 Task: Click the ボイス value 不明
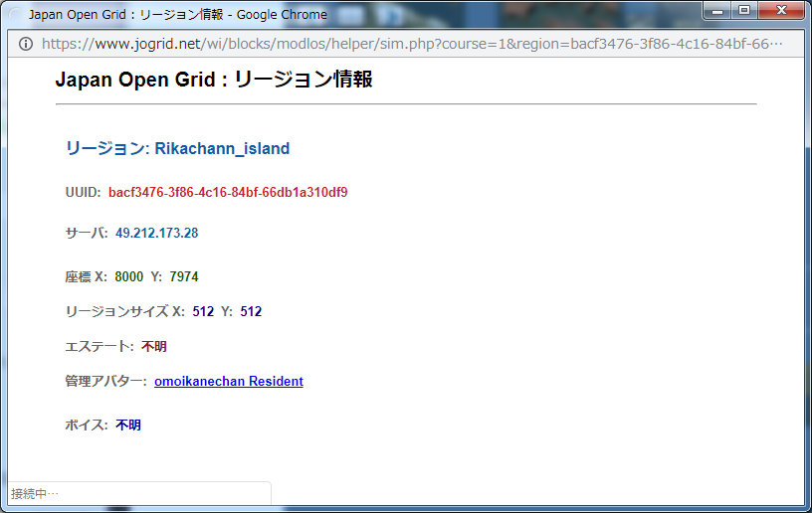(x=128, y=426)
